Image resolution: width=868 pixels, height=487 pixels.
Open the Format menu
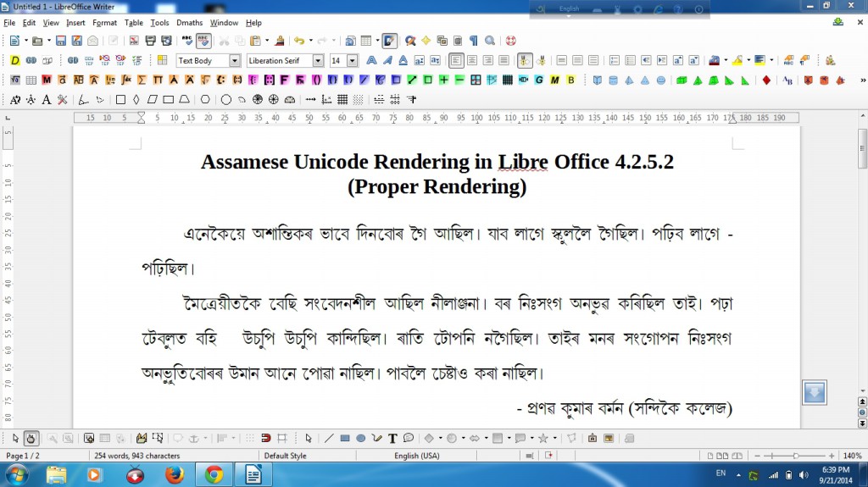click(105, 23)
